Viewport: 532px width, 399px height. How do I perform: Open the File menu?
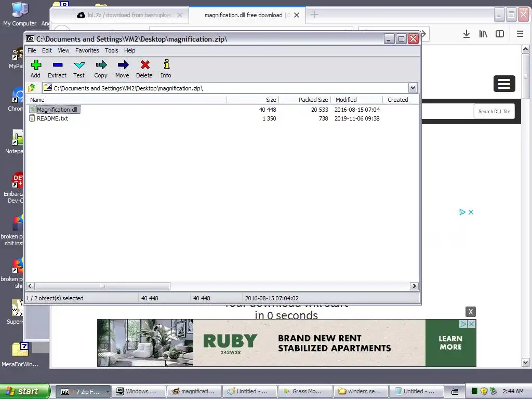[x=32, y=50]
